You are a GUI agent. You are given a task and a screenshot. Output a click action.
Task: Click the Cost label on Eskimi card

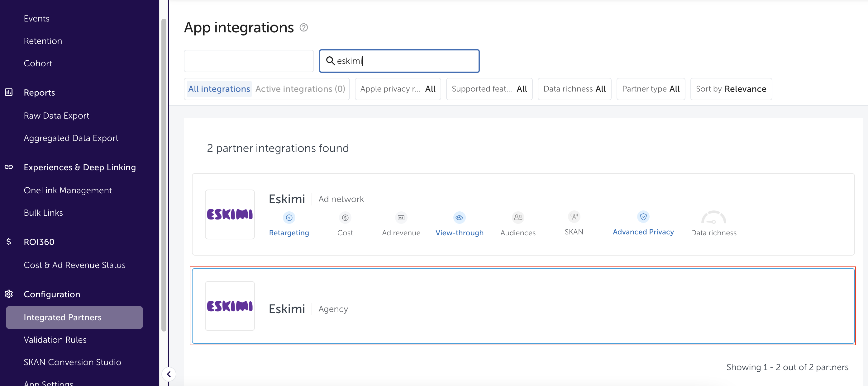[345, 233]
